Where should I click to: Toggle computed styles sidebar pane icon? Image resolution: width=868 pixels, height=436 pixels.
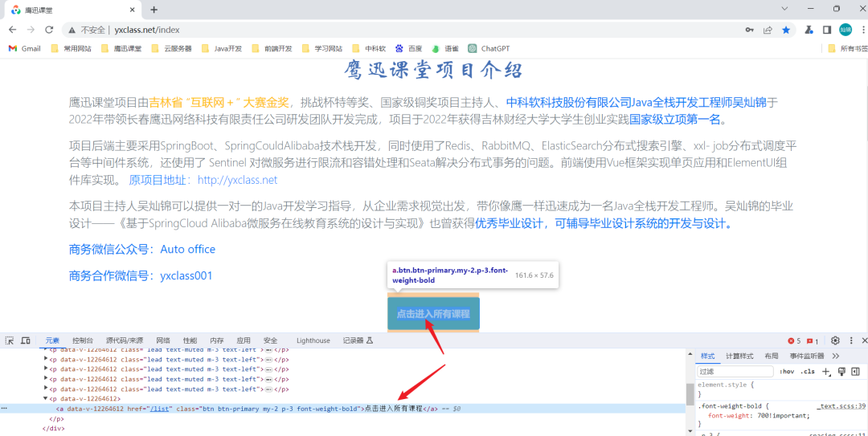pyautogui.click(x=856, y=371)
